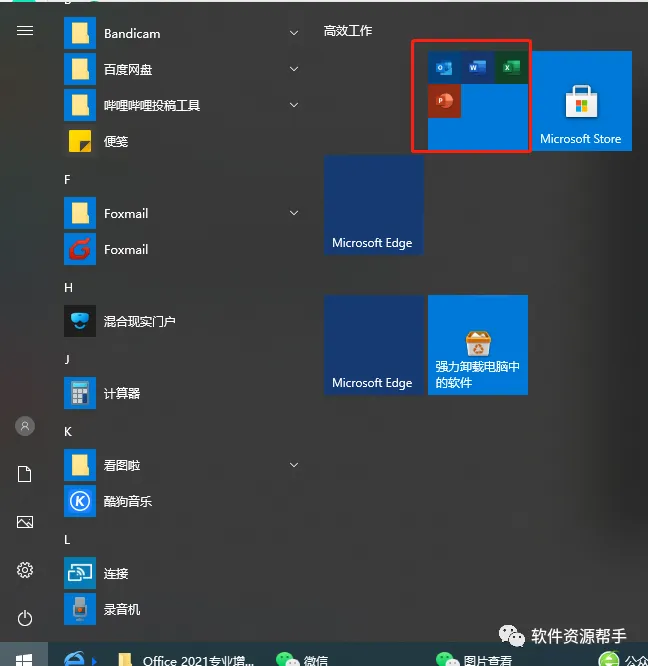Open the Outlook tile in the Office folder

[x=444, y=68]
